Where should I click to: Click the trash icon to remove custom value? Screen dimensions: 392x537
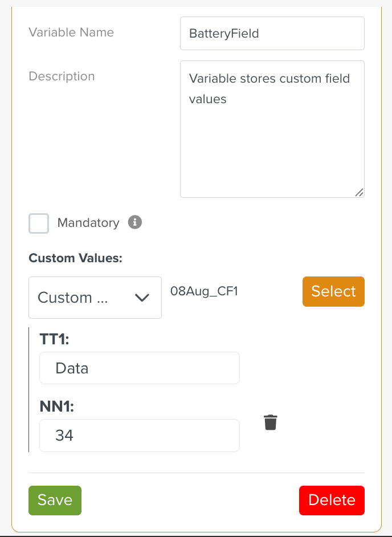pyautogui.click(x=271, y=422)
